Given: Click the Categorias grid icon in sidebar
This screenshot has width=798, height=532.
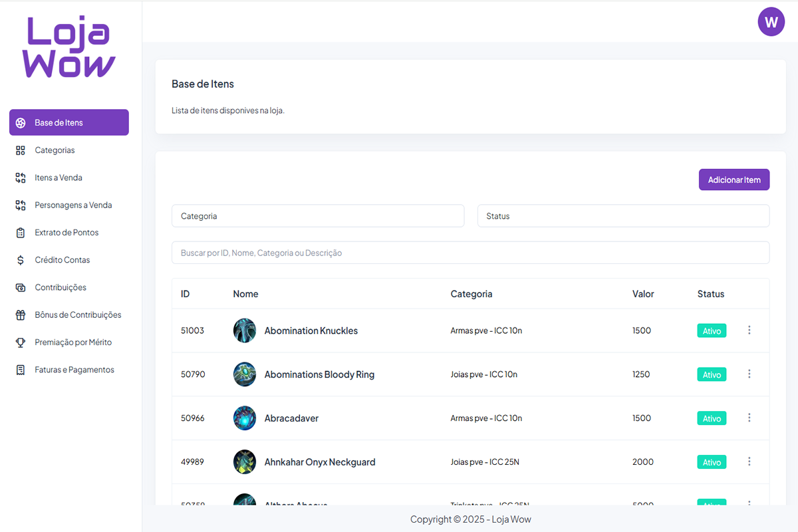Looking at the screenshot, I should (21, 150).
